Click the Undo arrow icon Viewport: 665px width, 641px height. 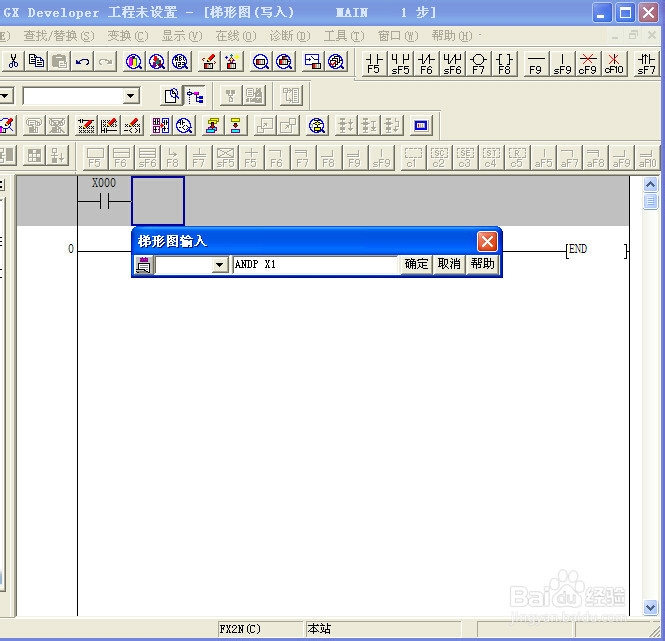(82, 62)
